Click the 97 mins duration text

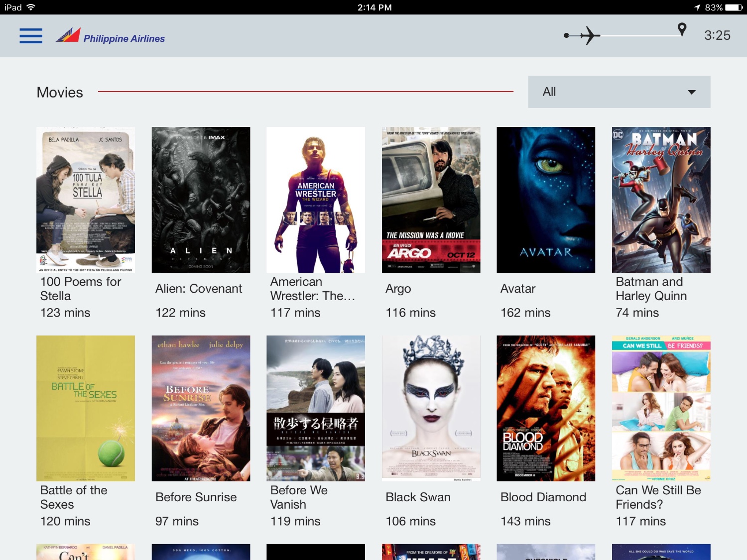[177, 521]
